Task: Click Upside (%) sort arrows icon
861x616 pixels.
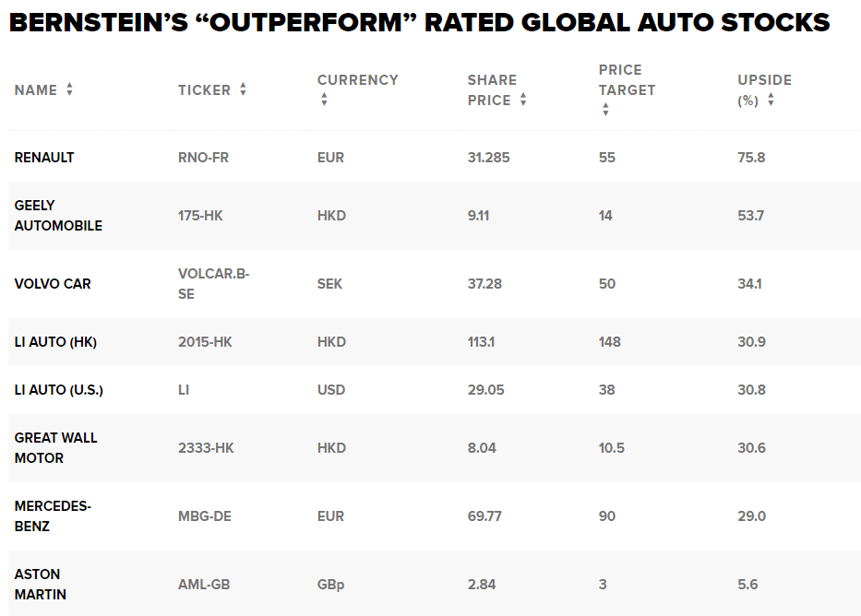Action: 771,100
